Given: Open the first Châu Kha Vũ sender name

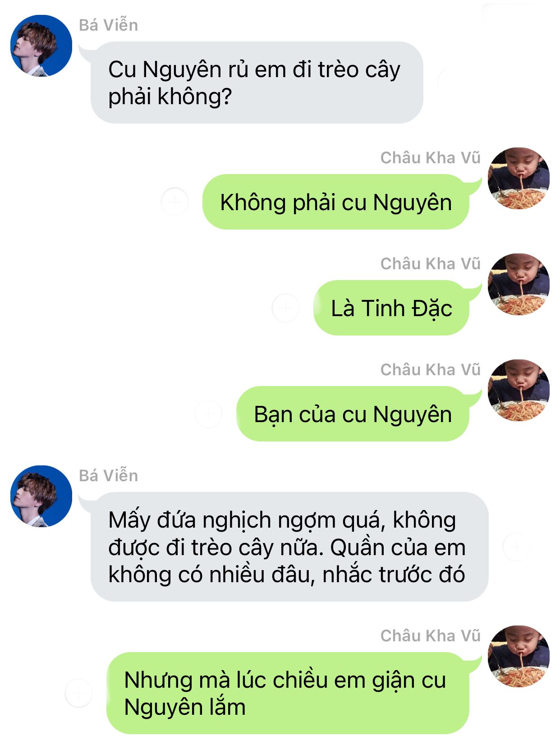Looking at the screenshot, I should point(430,157).
